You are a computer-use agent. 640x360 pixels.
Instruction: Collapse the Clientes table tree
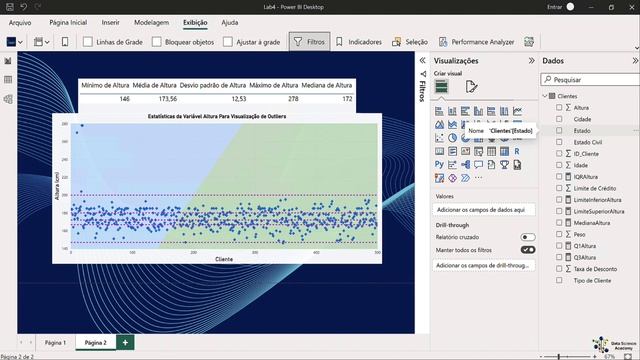coord(545,96)
